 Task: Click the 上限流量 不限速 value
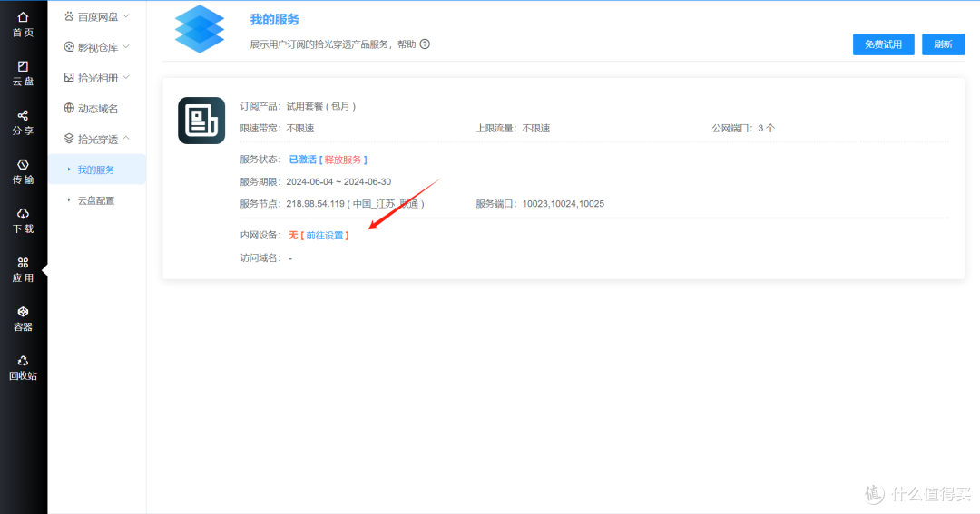pyautogui.click(x=535, y=128)
